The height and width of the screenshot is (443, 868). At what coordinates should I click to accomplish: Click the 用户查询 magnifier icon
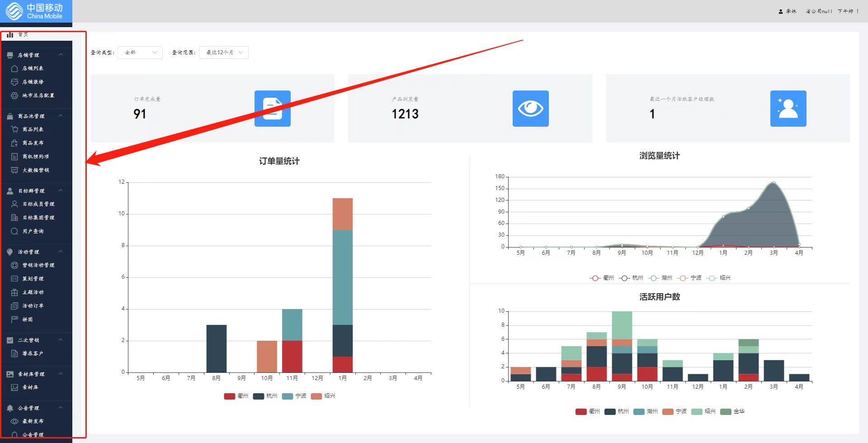point(14,231)
